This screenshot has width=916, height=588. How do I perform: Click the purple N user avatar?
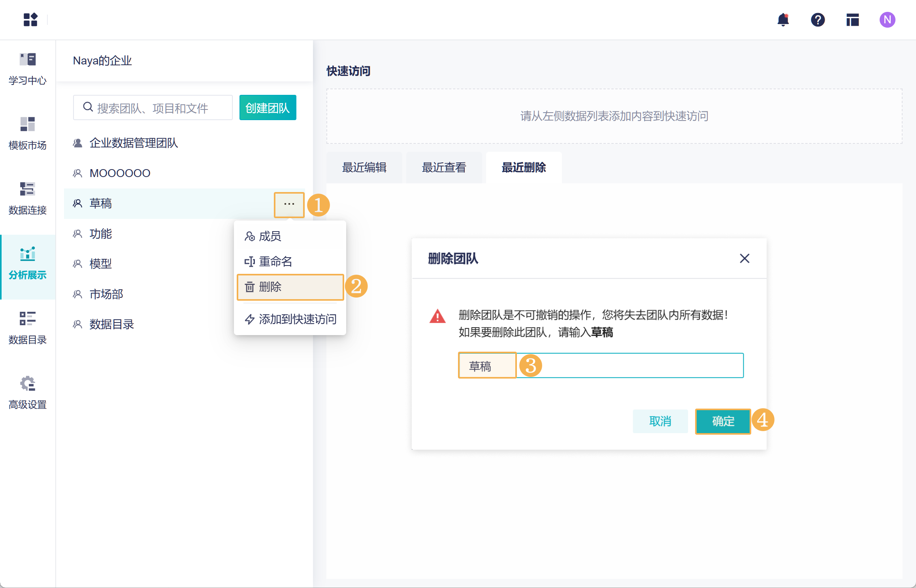tap(887, 20)
